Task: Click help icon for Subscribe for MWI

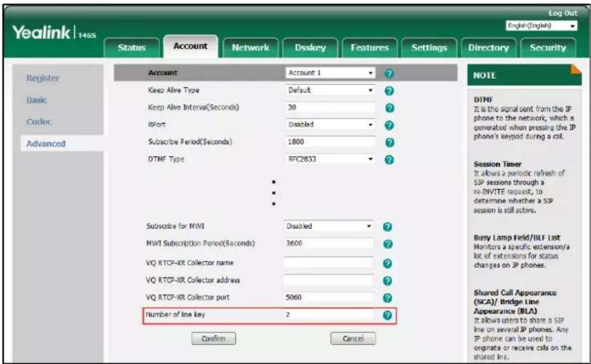Action: (x=388, y=227)
